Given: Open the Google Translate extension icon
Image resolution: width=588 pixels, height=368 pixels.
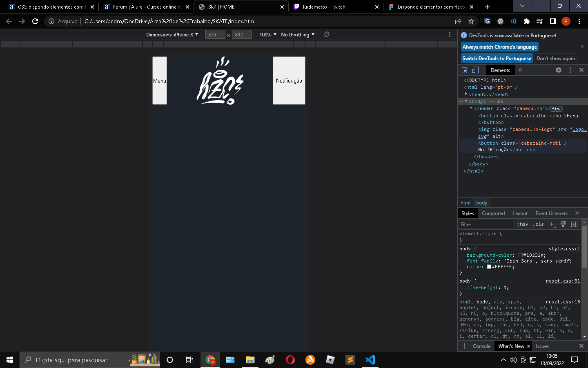Looking at the screenshot, I should pyautogui.click(x=487, y=21).
